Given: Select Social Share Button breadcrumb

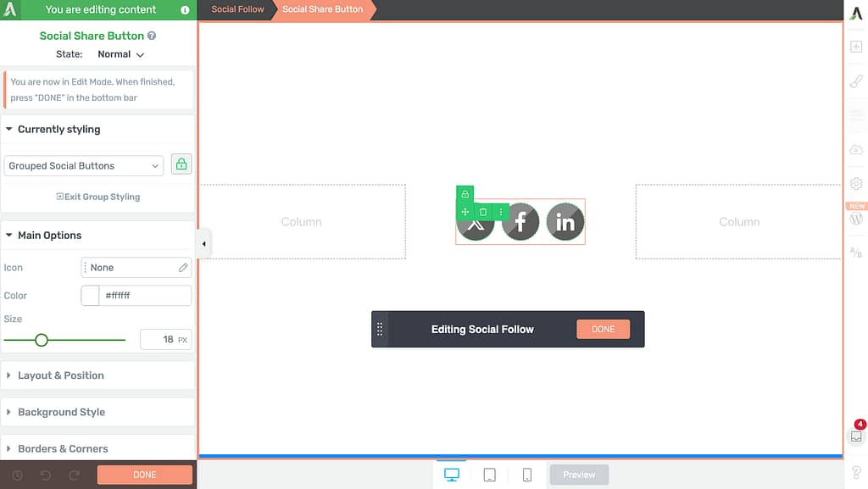Looking at the screenshot, I should (323, 9).
